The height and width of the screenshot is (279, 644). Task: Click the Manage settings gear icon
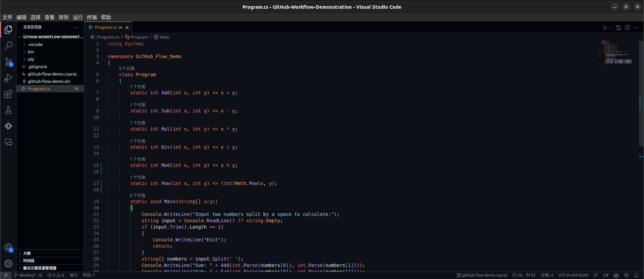coord(8,264)
